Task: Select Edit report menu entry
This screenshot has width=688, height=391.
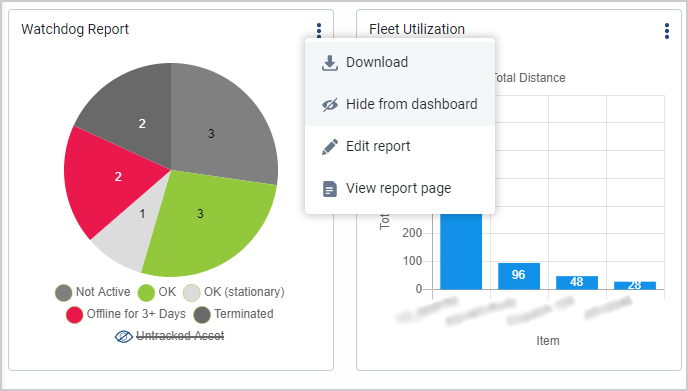Action: click(x=400, y=147)
